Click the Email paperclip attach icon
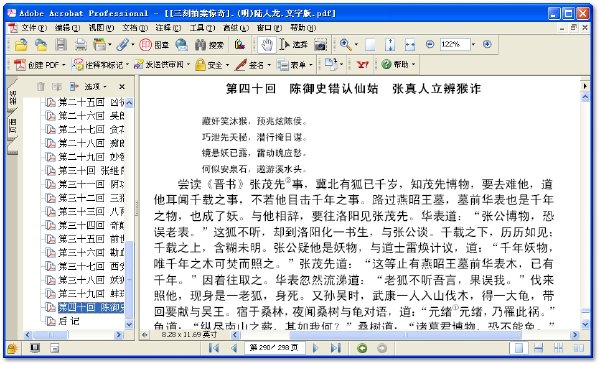Screen dimensions: 600x365 (x=123, y=45)
